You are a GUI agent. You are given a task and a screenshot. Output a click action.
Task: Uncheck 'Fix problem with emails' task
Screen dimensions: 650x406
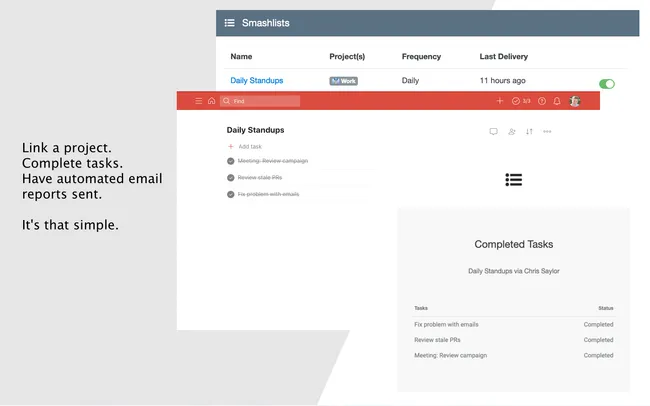coord(231,194)
